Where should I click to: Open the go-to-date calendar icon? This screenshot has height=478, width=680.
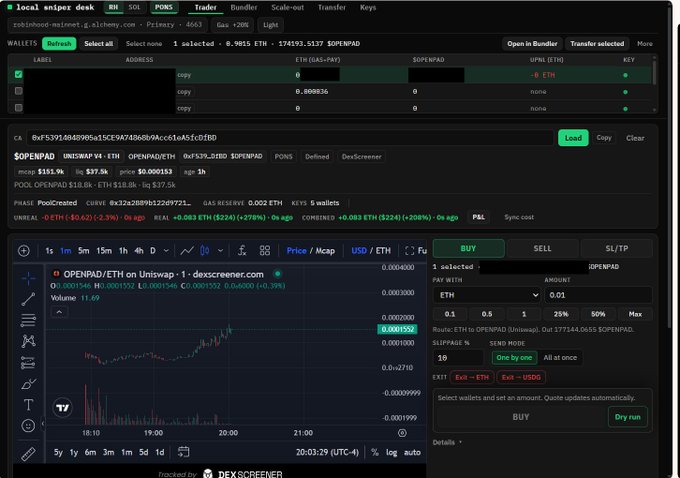pyautogui.click(x=183, y=452)
